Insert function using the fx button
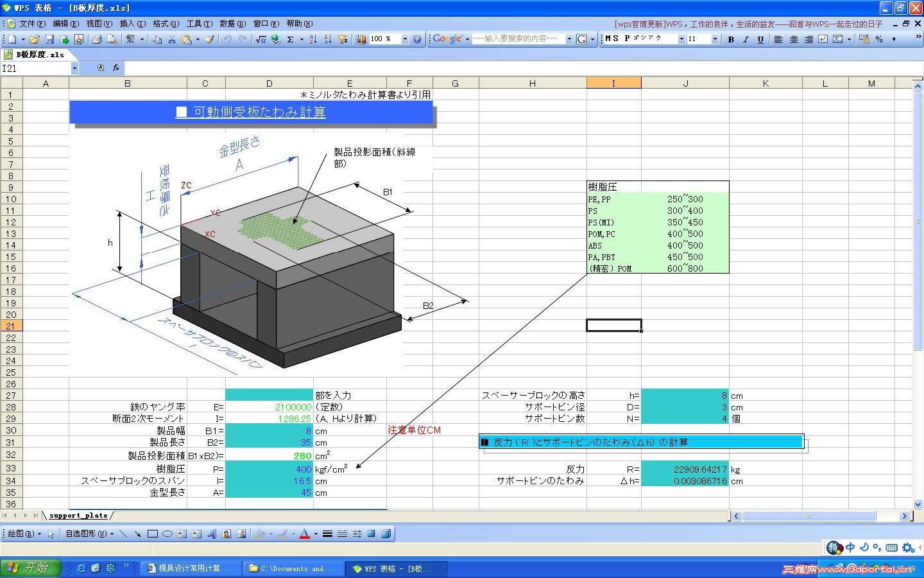Viewport: 924px width, 578px height. point(116,68)
